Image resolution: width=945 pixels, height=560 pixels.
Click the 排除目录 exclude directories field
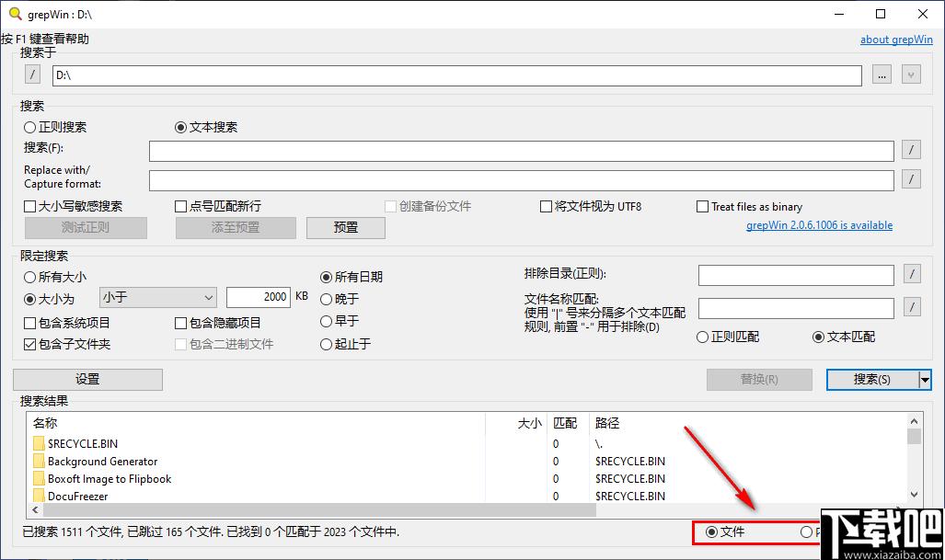(x=796, y=275)
